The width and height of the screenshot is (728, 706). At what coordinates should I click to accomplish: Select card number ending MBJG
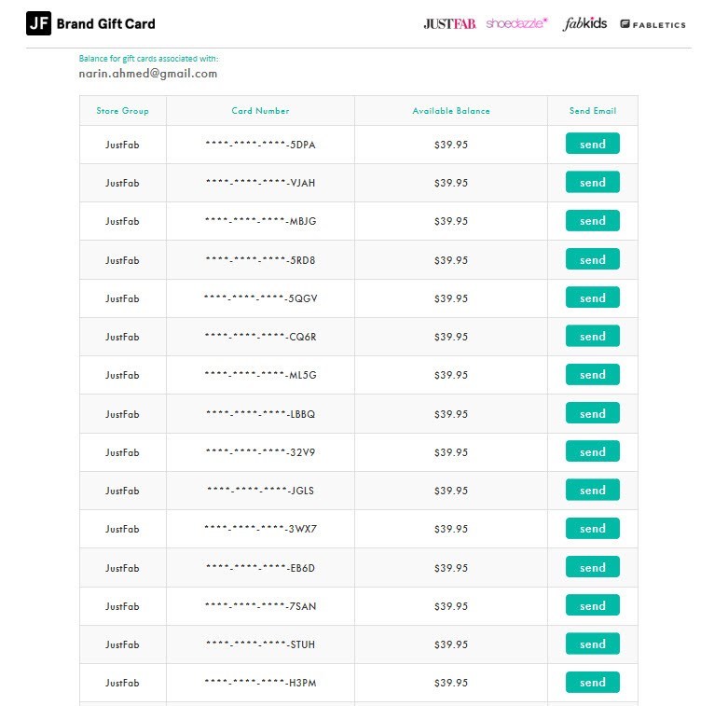coord(260,221)
